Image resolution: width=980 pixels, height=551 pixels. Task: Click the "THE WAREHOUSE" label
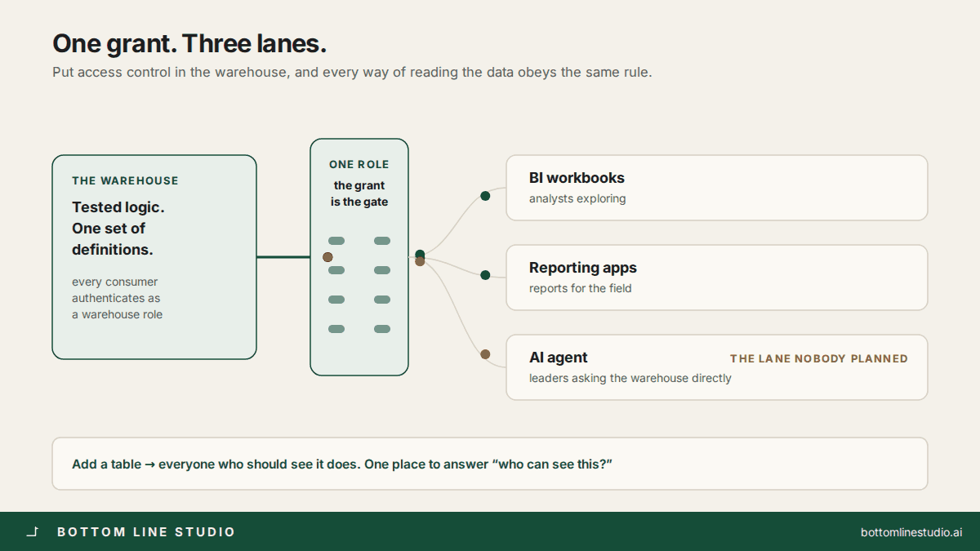pyautogui.click(x=125, y=181)
